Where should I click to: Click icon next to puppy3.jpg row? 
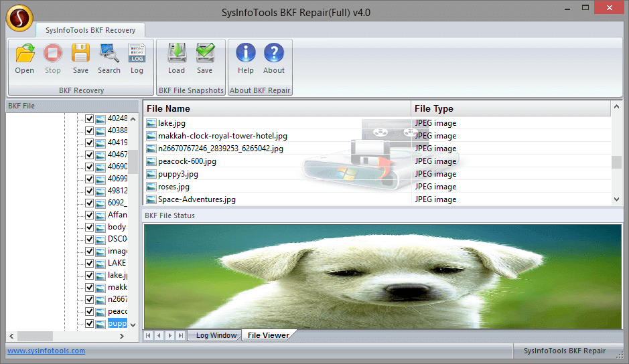tap(151, 174)
